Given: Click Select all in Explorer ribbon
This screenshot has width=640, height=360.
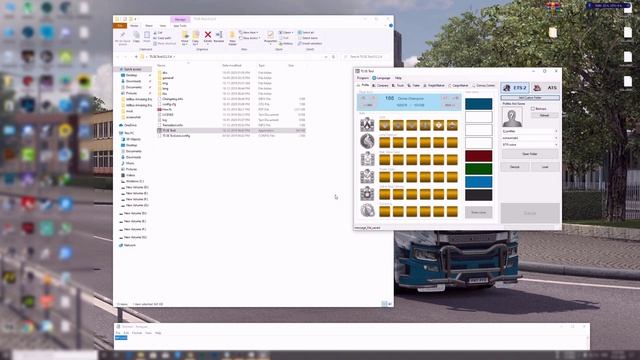Looking at the screenshot, I should [x=306, y=33].
